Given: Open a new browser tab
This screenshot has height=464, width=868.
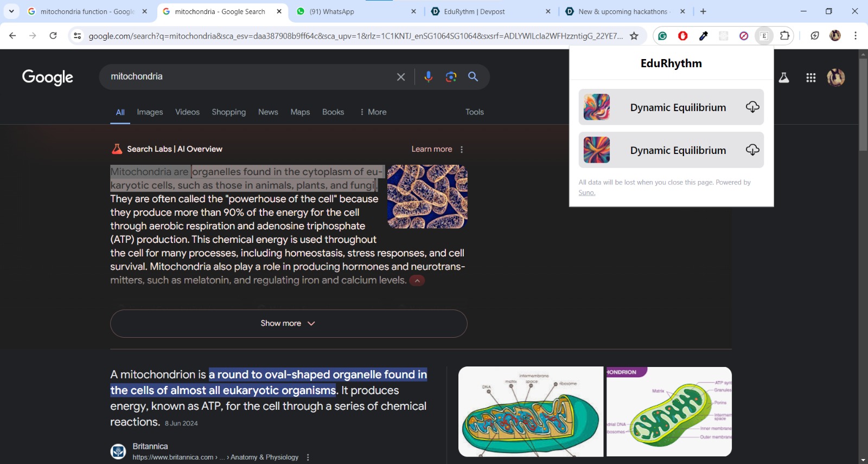Looking at the screenshot, I should click(x=703, y=11).
